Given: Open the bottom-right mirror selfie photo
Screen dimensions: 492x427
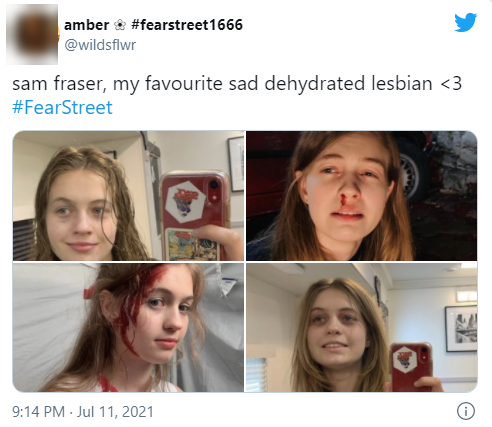Looking at the screenshot, I should pos(362,327).
